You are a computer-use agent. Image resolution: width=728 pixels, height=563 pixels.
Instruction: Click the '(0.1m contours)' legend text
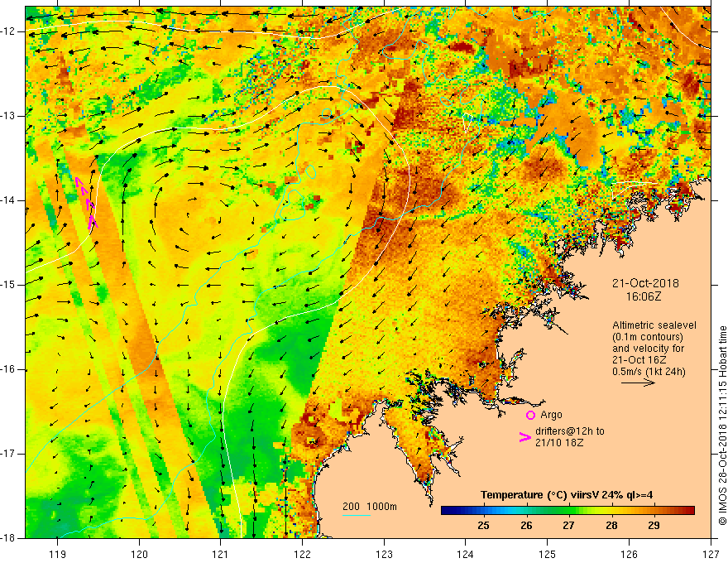[x=648, y=337]
